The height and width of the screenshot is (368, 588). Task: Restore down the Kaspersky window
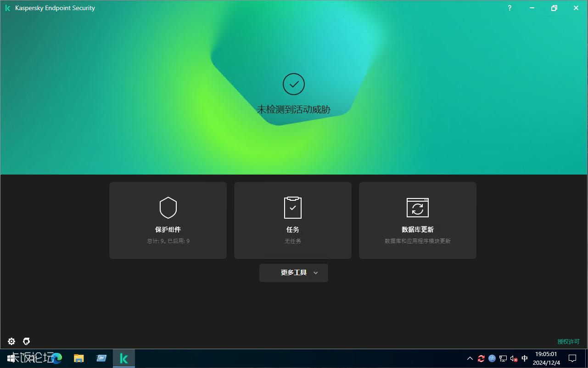click(x=554, y=8)
